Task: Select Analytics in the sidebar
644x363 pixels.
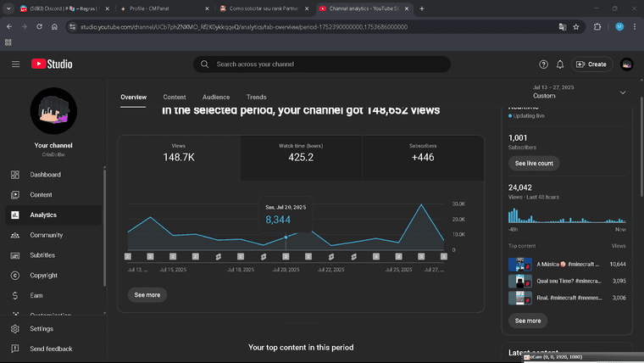Action: tap(53, 215)
